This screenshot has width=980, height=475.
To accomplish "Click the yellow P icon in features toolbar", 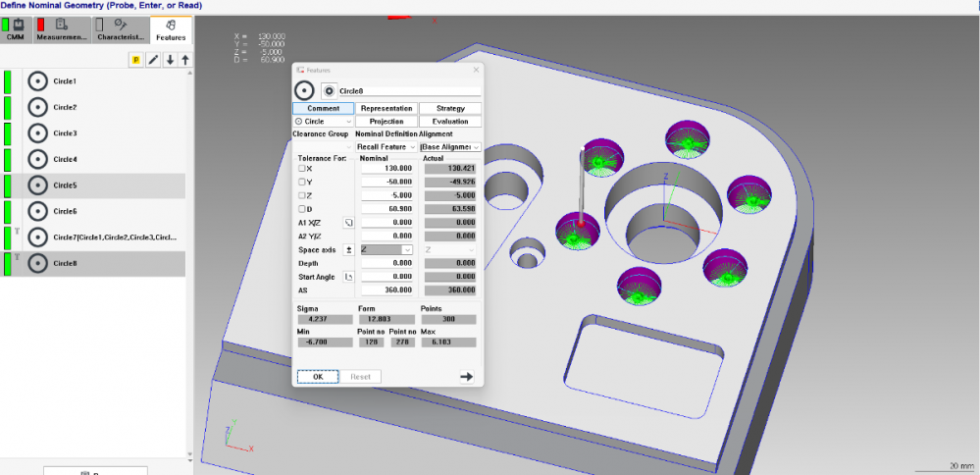I will (137, 61).
